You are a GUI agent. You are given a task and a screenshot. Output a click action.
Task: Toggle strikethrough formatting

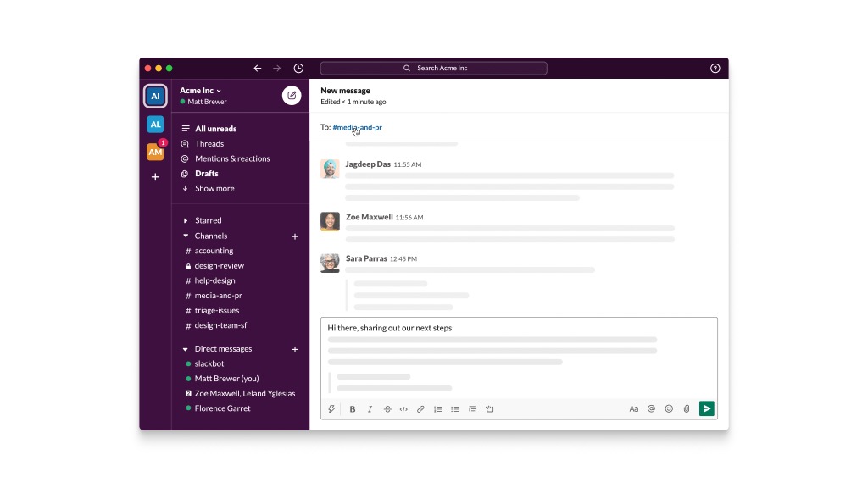point(387,409)
